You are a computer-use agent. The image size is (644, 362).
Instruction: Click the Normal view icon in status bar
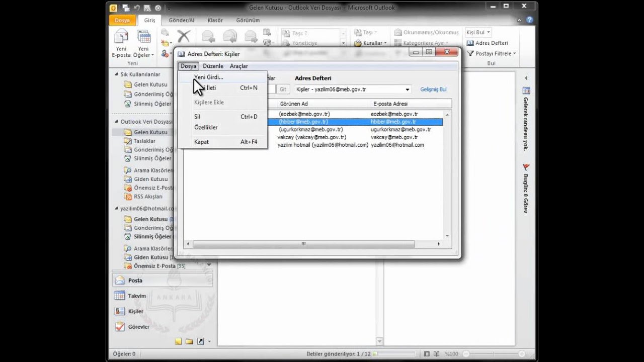pyautogui.click(x=427, y=354)
